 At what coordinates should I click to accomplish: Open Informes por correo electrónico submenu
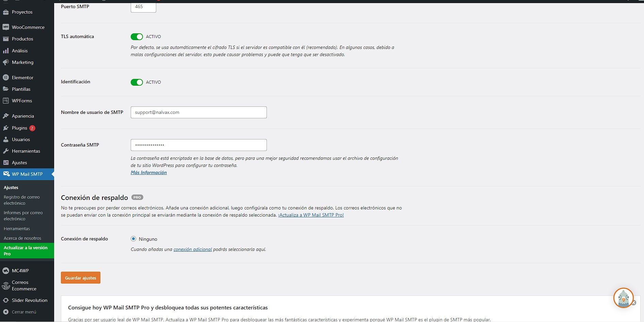[23, 216]
